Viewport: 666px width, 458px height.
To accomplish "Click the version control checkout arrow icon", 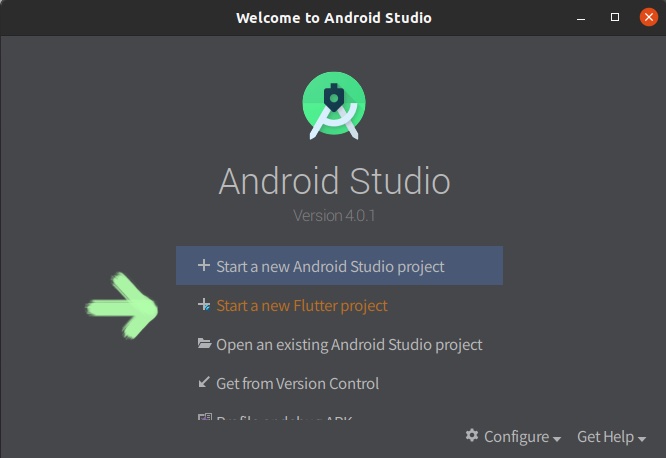I will click(x=204, y=382).
